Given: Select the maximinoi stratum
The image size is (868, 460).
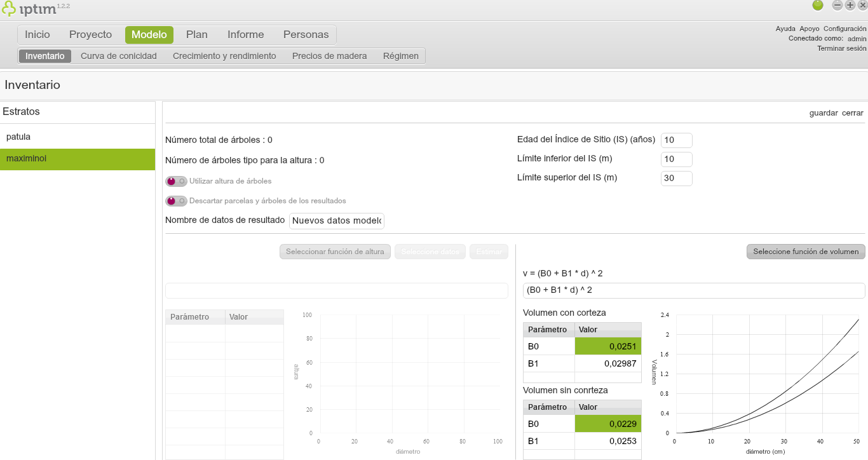Looking at the screenshot, I should pos(25,158).
